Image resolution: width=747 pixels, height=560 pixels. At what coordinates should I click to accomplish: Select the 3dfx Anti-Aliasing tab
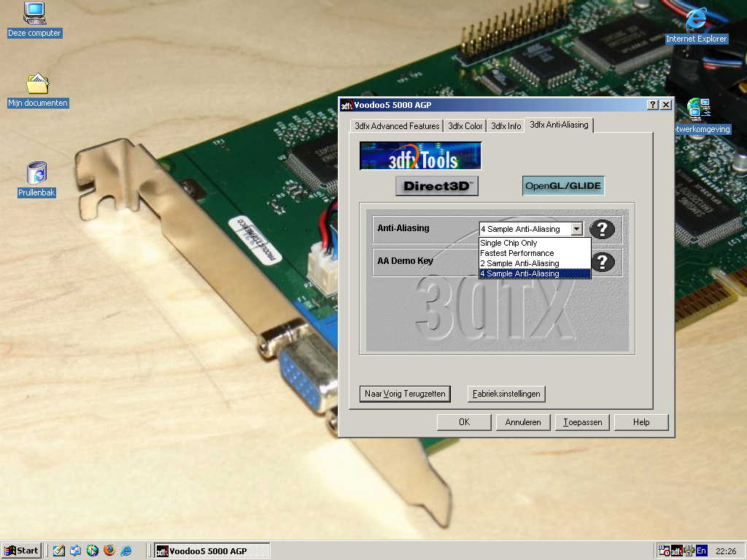coord(559,125)
